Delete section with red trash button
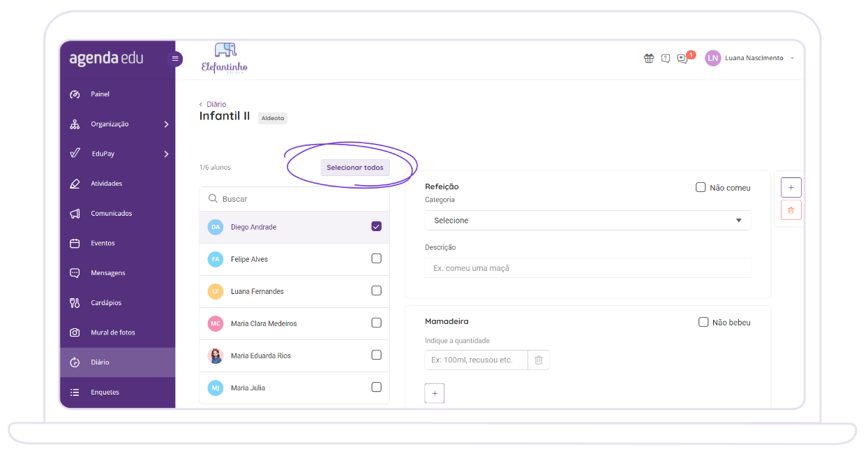The height and width of the screenshot is (456, 868). (791, 209)
